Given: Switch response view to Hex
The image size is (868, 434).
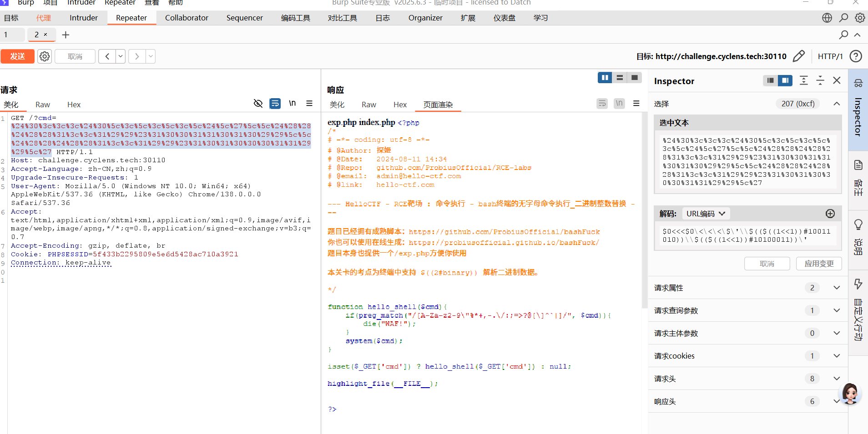Looking at the screenshot, I should tap(400, 105).
